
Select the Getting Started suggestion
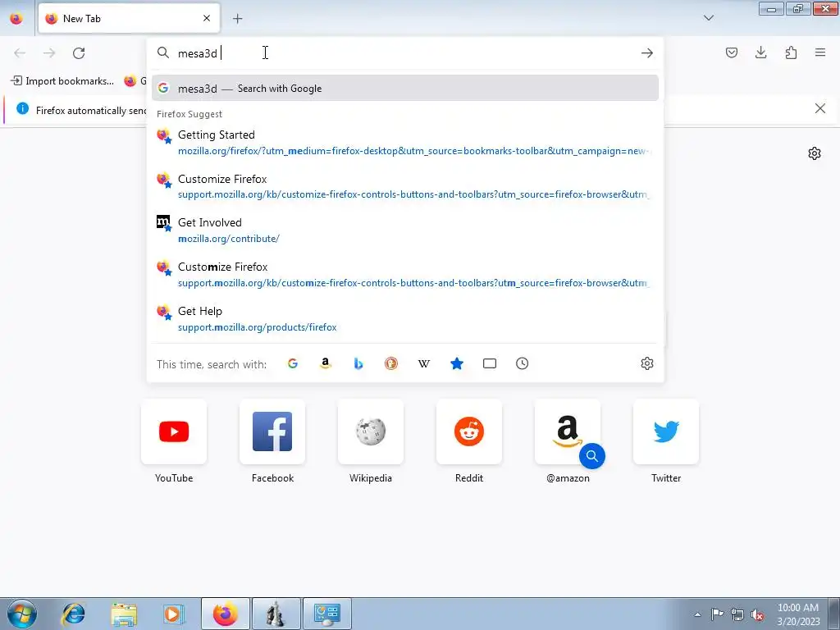(405, 143)
